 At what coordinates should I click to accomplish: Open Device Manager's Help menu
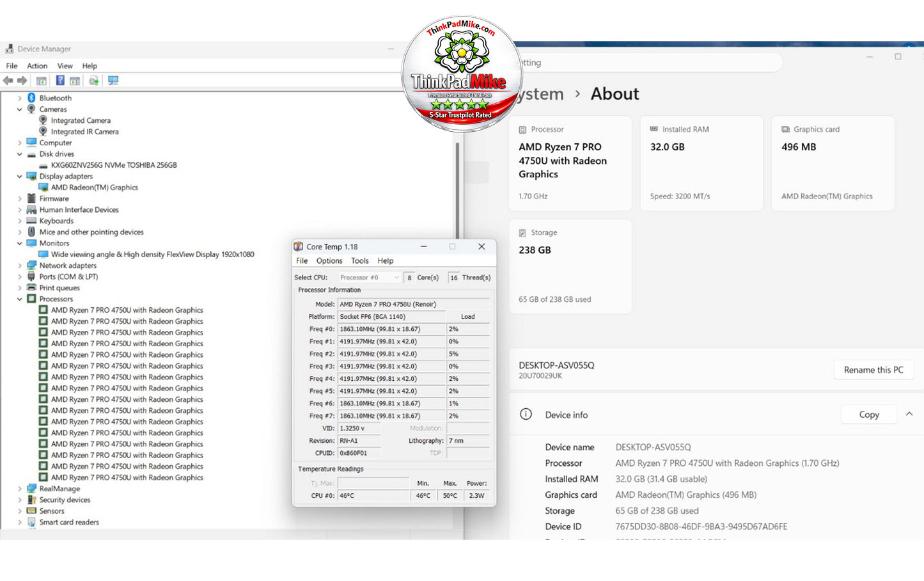pos(90,66)
